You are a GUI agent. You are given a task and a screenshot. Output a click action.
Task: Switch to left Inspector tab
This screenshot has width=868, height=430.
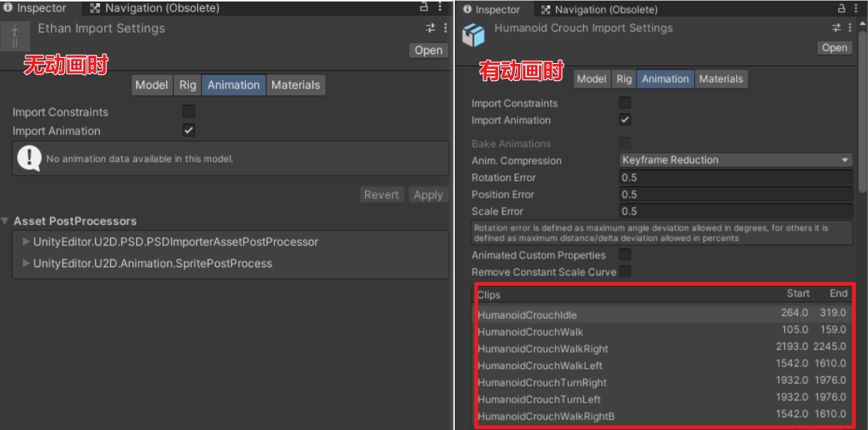[x=34, y=8]
